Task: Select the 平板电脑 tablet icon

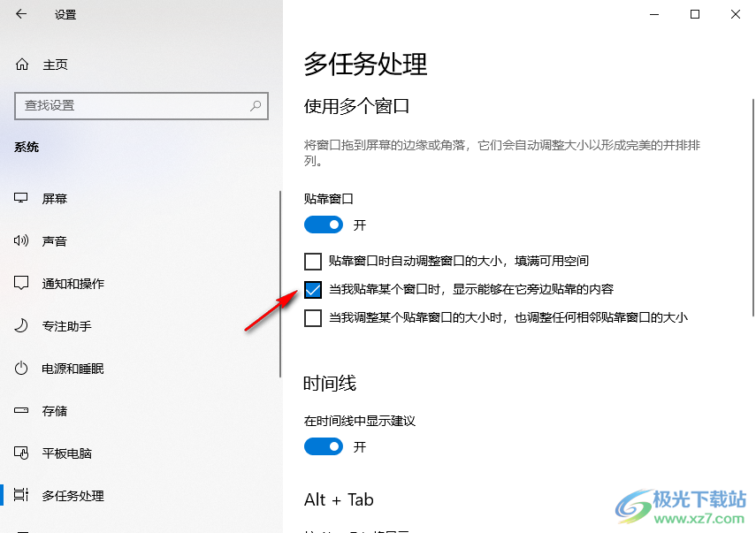Action: (x=21, y=453)
